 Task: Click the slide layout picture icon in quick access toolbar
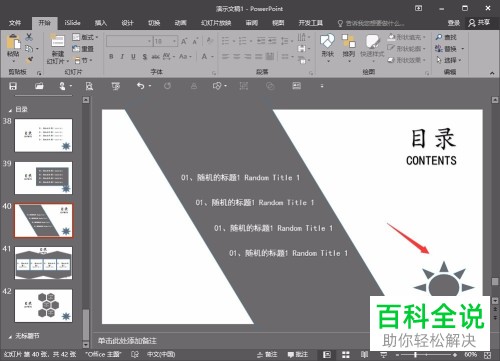[x=296, y=86]
